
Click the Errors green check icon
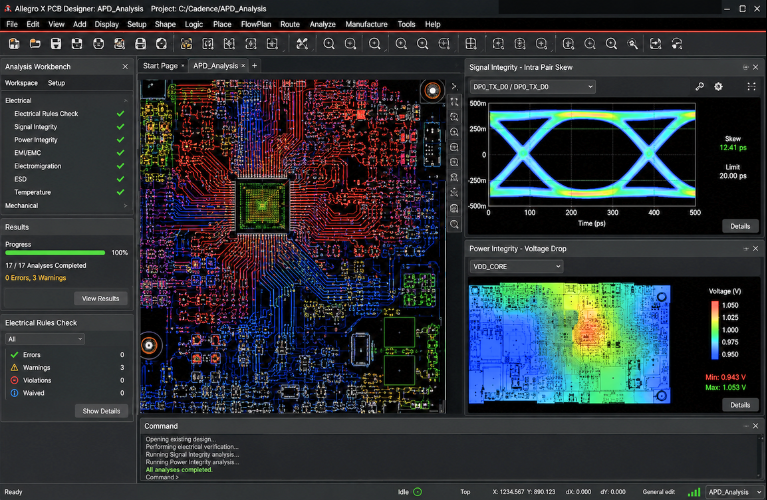pos(14,355)
